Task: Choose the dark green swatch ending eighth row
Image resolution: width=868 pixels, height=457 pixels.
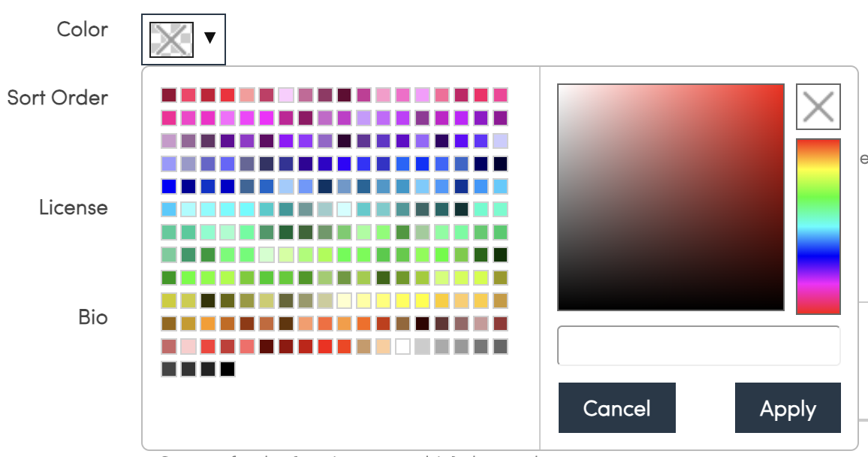Action: 500,255
